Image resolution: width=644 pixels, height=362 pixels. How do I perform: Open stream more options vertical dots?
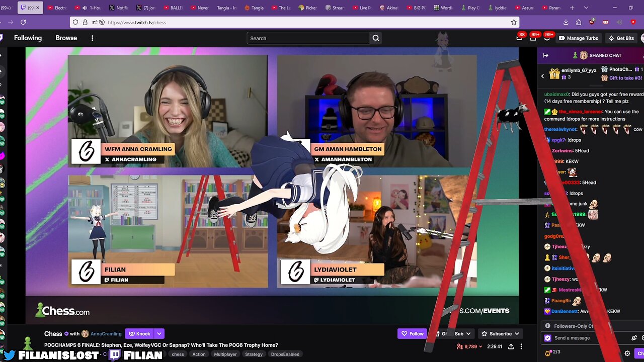[x=521, y=346]
